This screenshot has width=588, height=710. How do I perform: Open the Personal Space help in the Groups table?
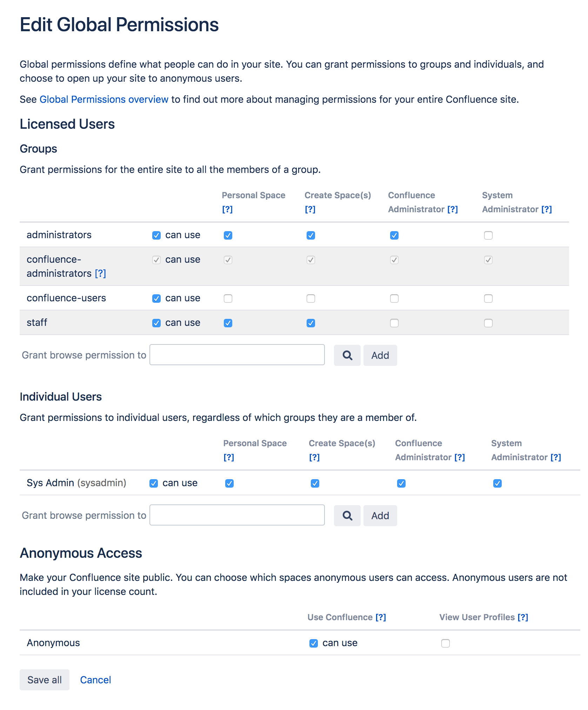(x=227, y=209)
